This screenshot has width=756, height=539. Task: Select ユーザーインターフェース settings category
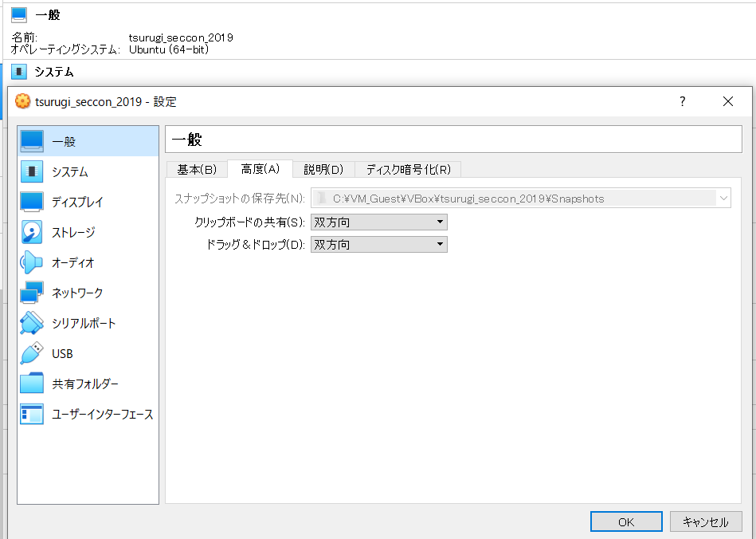(88, 415)
